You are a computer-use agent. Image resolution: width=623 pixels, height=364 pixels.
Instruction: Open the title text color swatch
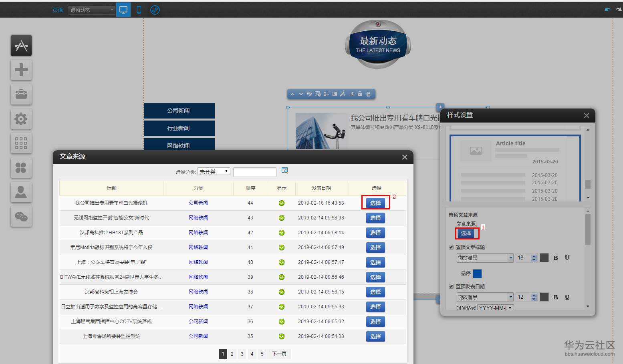[544, 258]
